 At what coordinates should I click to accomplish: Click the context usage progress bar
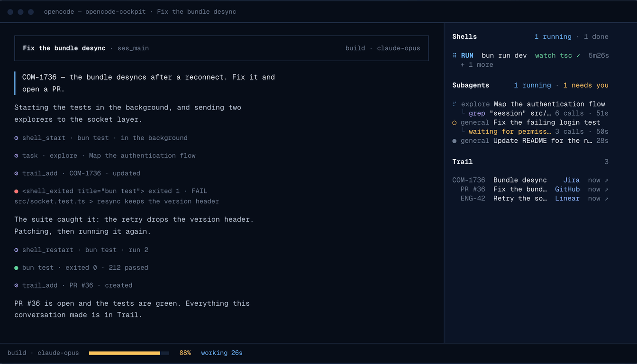click(x=129, y=353)
